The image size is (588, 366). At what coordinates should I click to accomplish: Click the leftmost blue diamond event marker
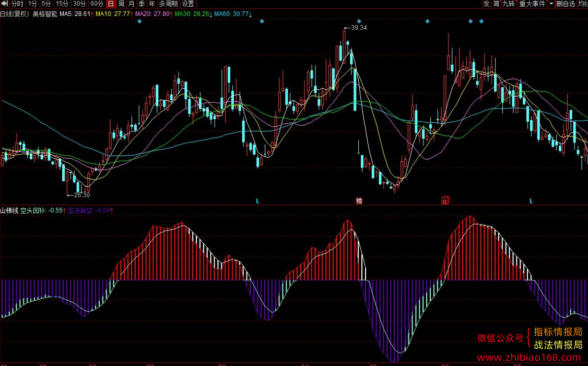[x=139, y=21]
